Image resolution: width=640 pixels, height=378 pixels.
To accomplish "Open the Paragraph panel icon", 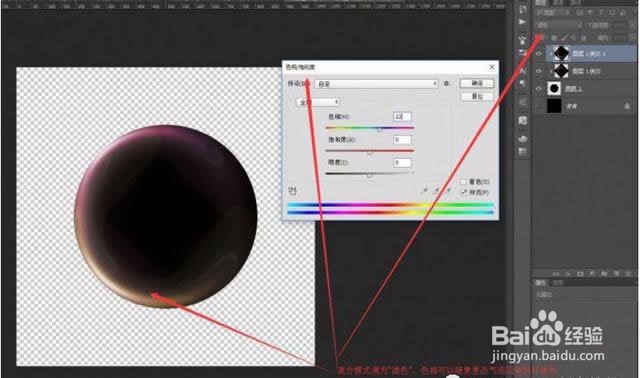I will [x=522, y=84].
